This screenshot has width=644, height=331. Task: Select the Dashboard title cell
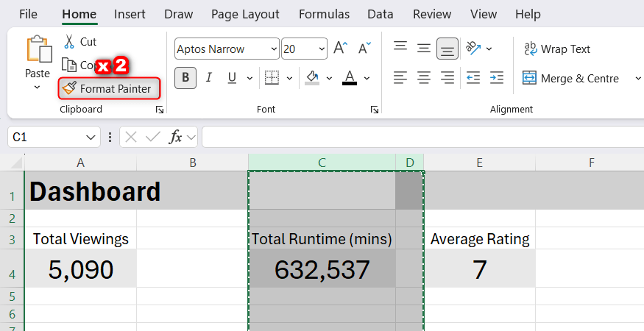pos(80,191)
